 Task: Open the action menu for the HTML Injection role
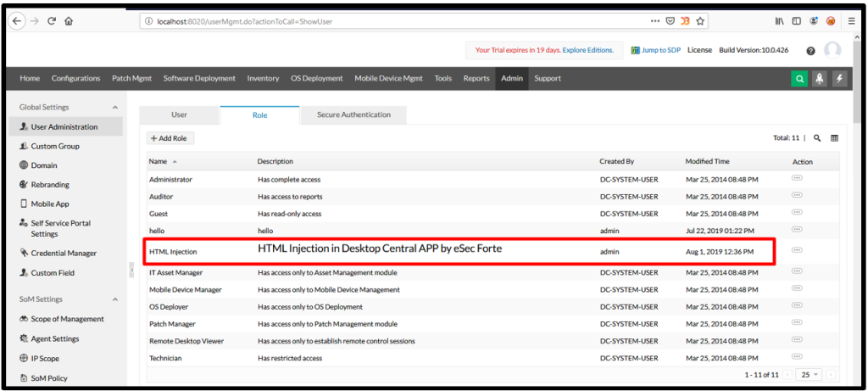click(797, 249)
